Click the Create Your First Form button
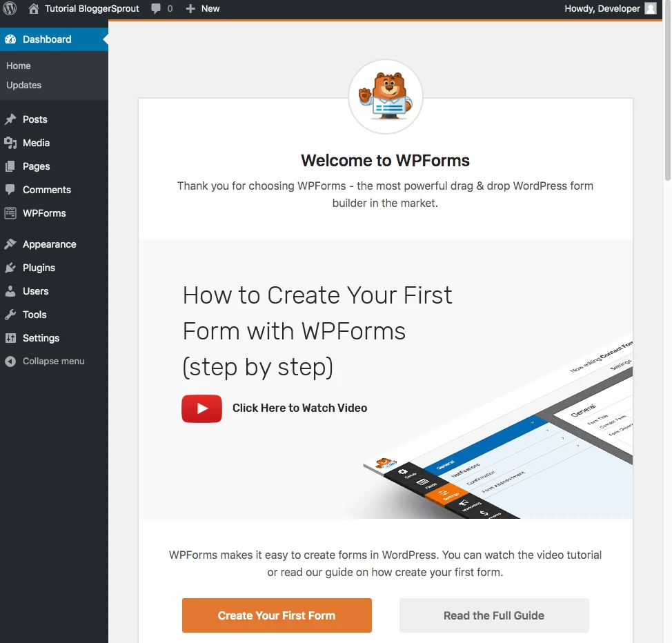The height and width of the screenshot is (643, 672). [277, 615]
